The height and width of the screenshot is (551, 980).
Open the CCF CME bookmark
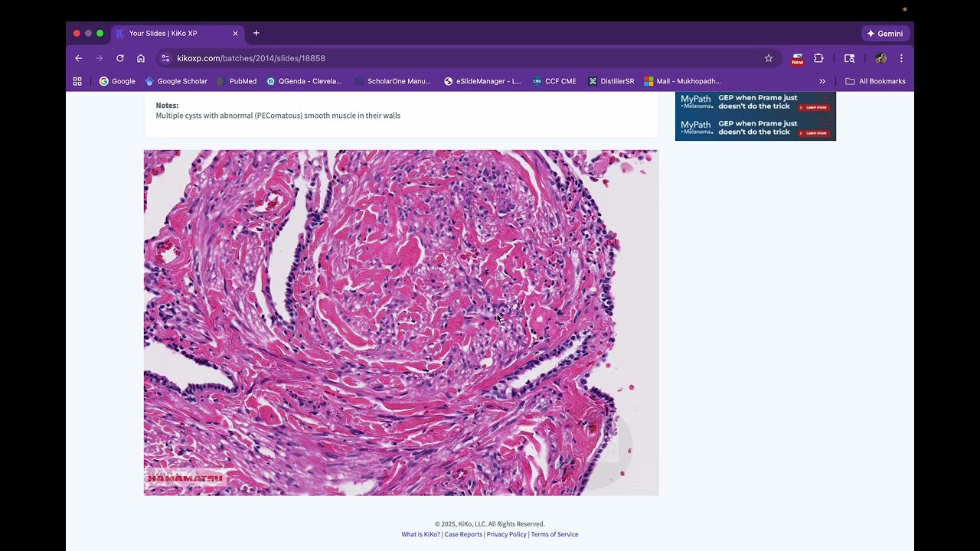[554, 81]
